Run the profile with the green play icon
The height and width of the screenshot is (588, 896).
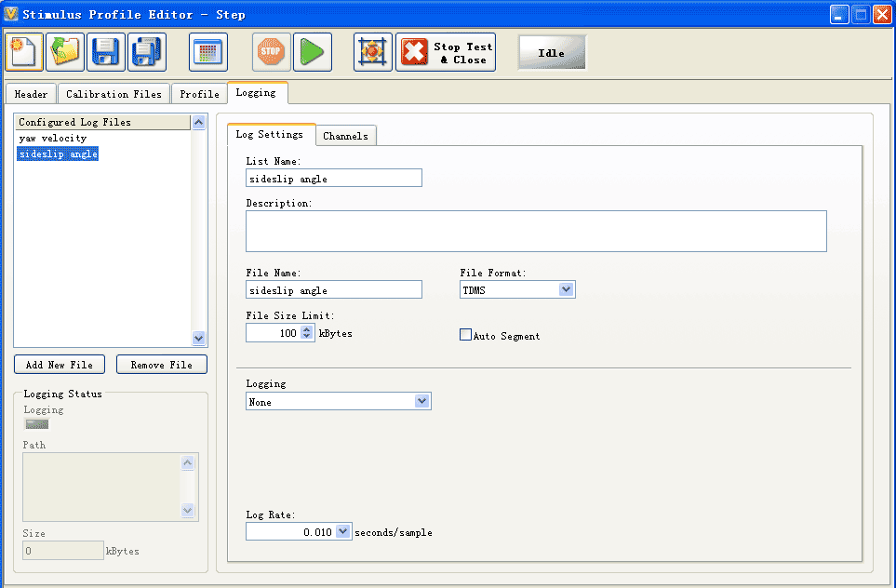pos(313,52)
